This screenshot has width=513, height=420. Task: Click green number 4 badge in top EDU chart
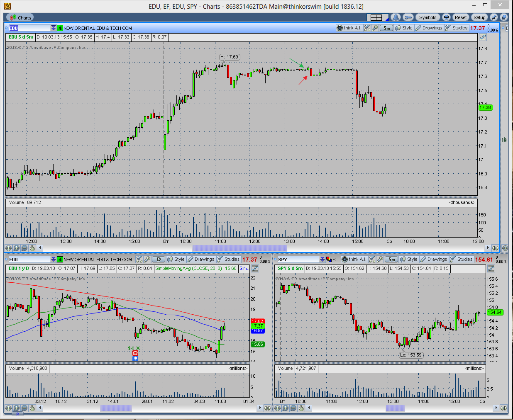60,28
